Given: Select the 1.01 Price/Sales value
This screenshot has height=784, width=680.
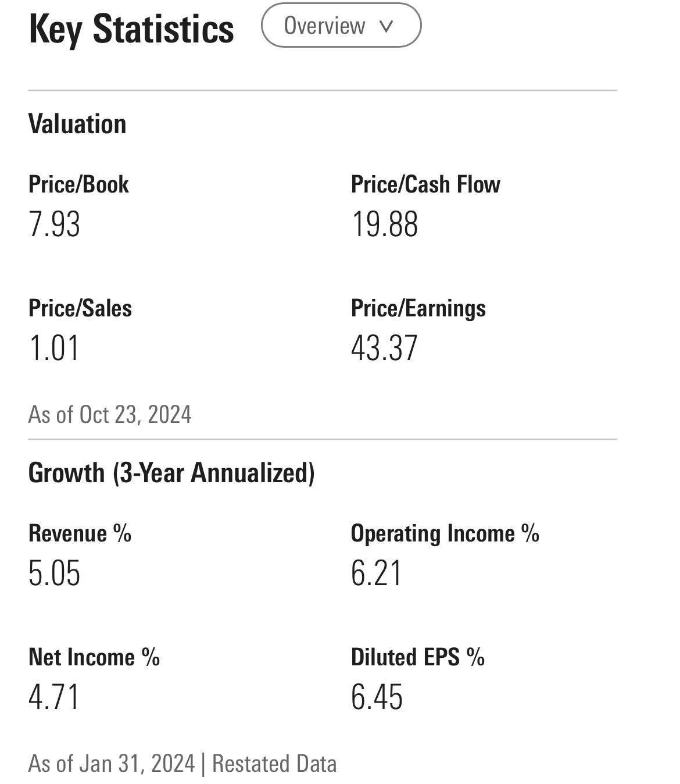Looking at the screenshot, I should [54, 348].
